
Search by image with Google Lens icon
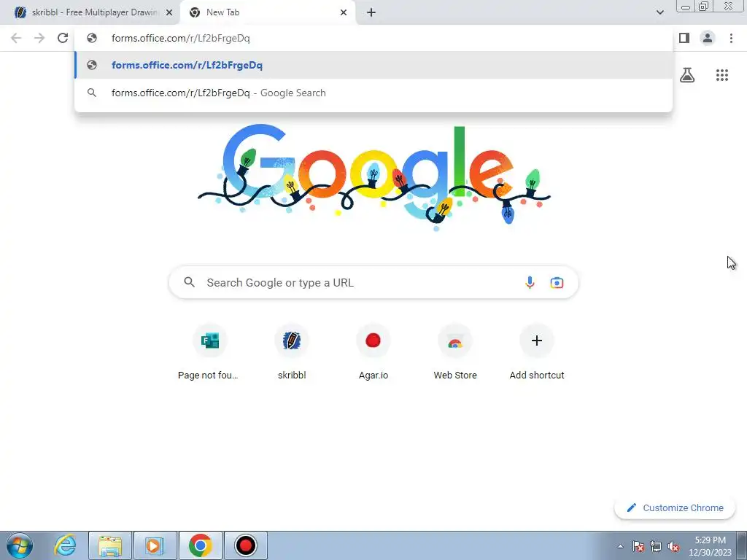point(557,282)
